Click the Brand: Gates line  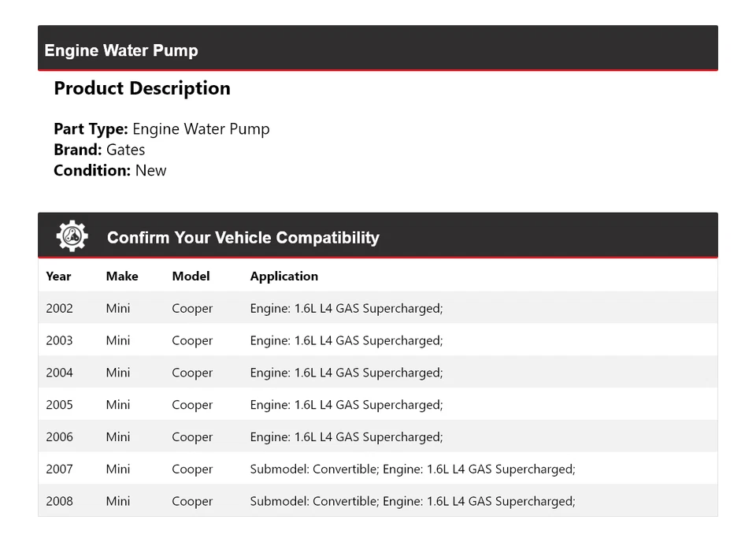click(99, 150)
